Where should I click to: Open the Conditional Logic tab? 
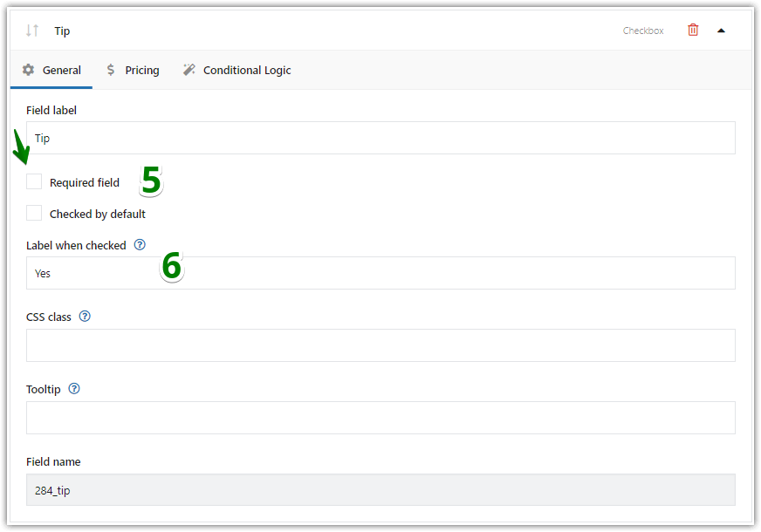coord(237,71)
